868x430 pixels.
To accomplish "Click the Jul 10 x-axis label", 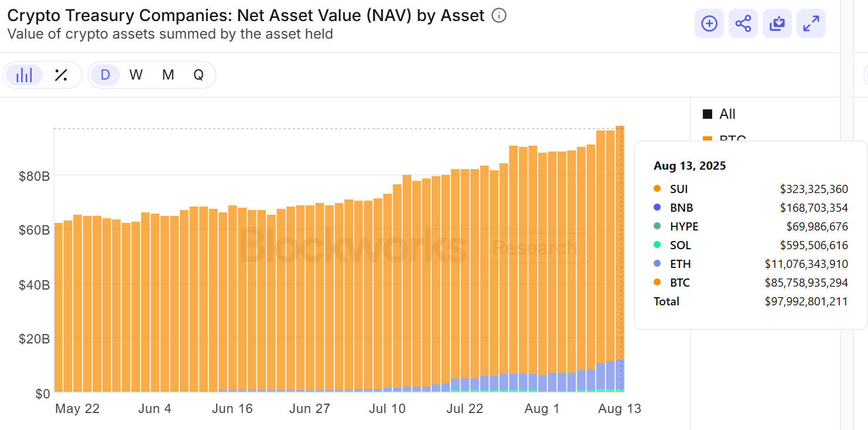I will coord(387,409).
